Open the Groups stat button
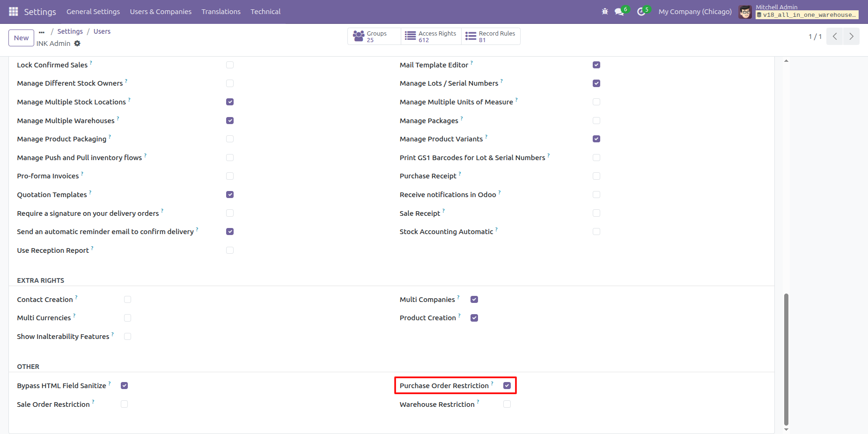The height and width of the screenshot is (434, 868). 374,37
